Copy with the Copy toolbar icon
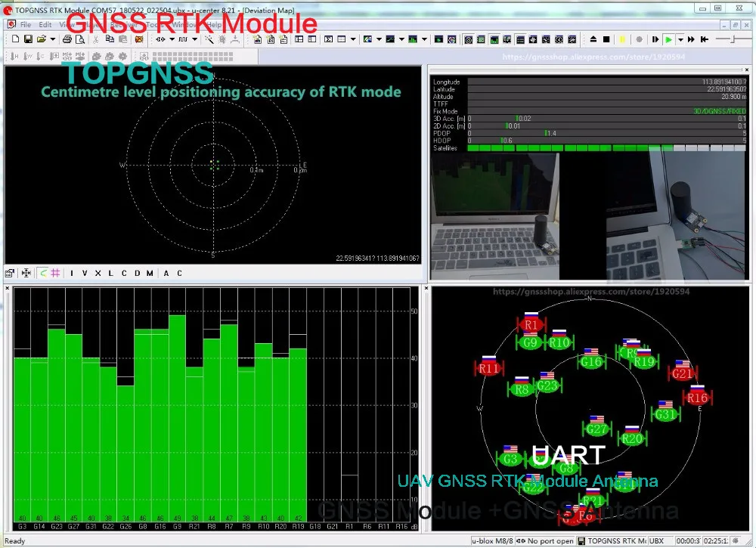756x548 pixels. [x=110, y=39]
